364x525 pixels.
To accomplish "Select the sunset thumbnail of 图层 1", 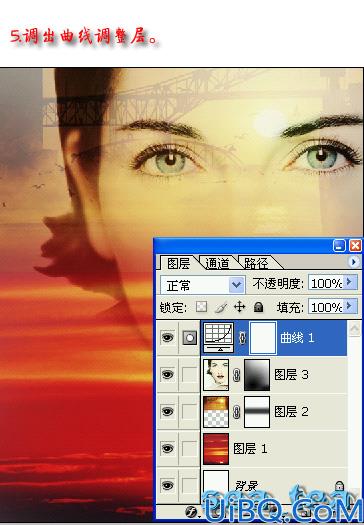I will tap(216, 449).
